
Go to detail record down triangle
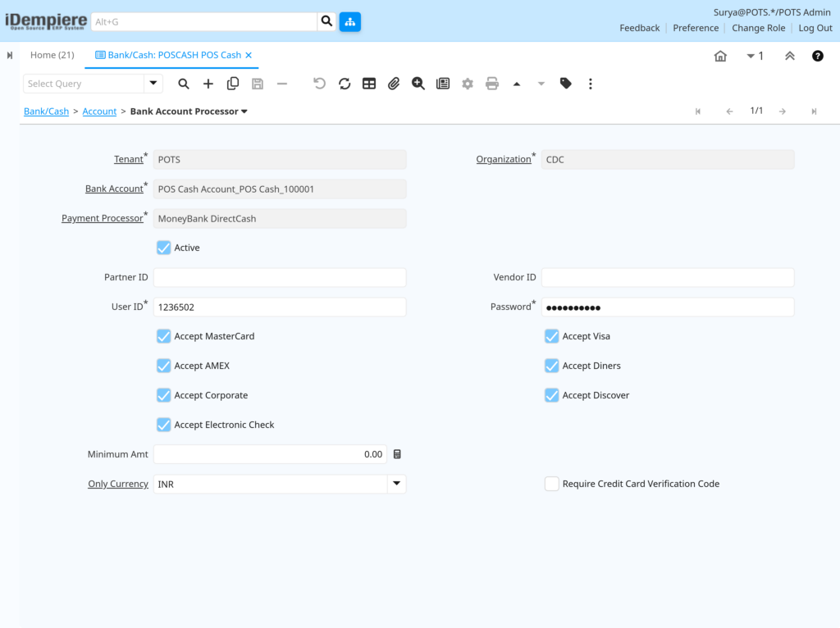point(541,84)
